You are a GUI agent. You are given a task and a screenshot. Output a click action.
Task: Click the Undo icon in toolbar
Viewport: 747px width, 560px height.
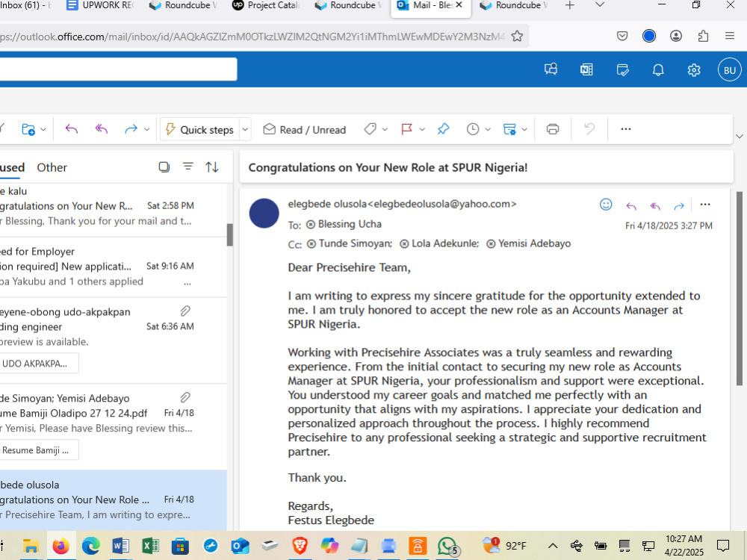pos(590,129)
